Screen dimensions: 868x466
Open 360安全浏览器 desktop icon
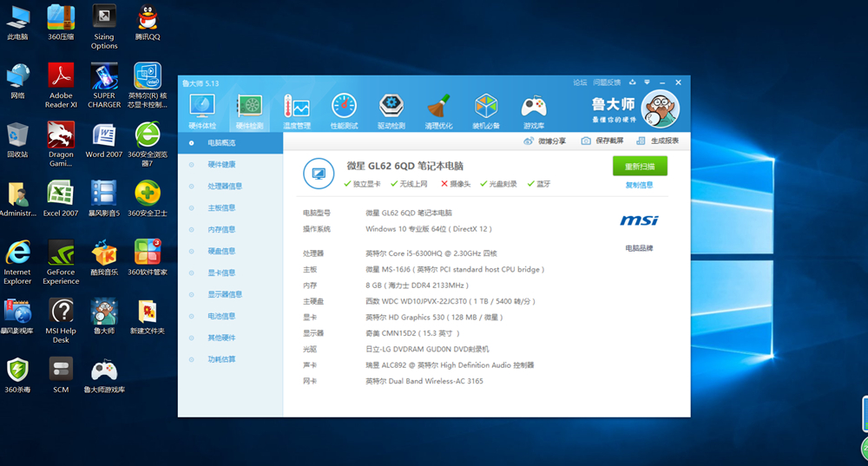[x=148, y=144]
